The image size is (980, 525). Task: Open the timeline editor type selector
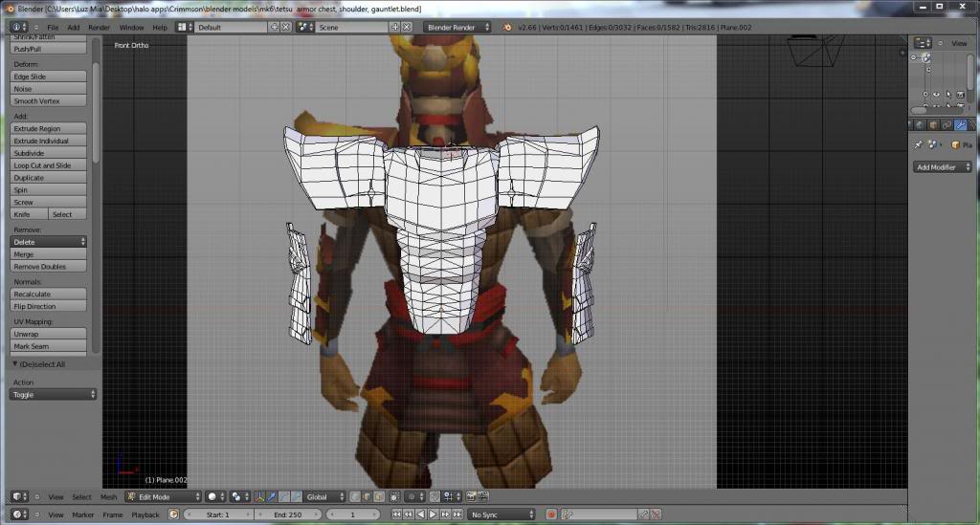19,514
